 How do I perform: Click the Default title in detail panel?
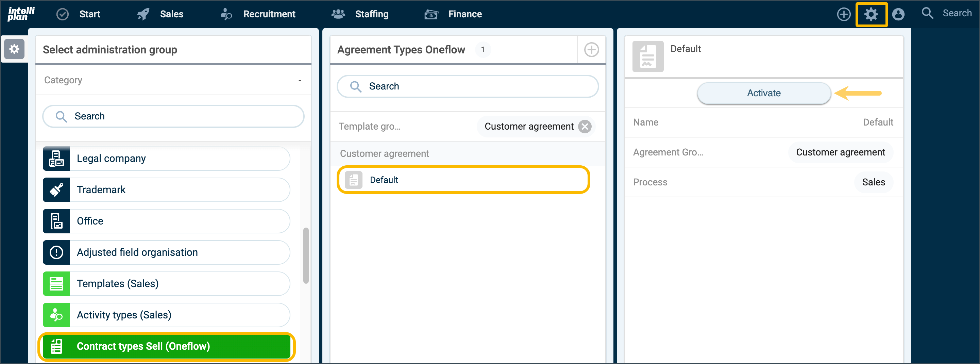(685, 49)
